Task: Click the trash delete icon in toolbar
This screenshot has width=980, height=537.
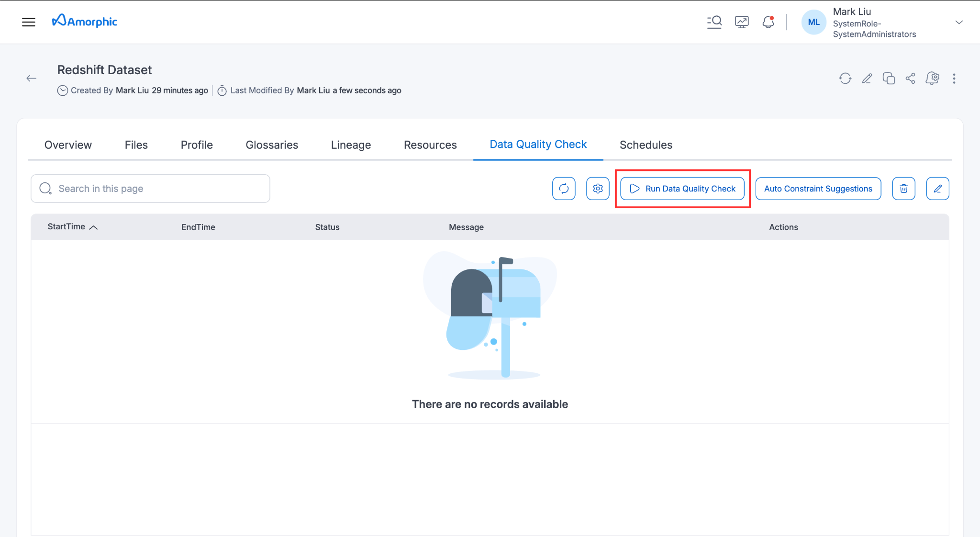Action: [x=903, y=189]
